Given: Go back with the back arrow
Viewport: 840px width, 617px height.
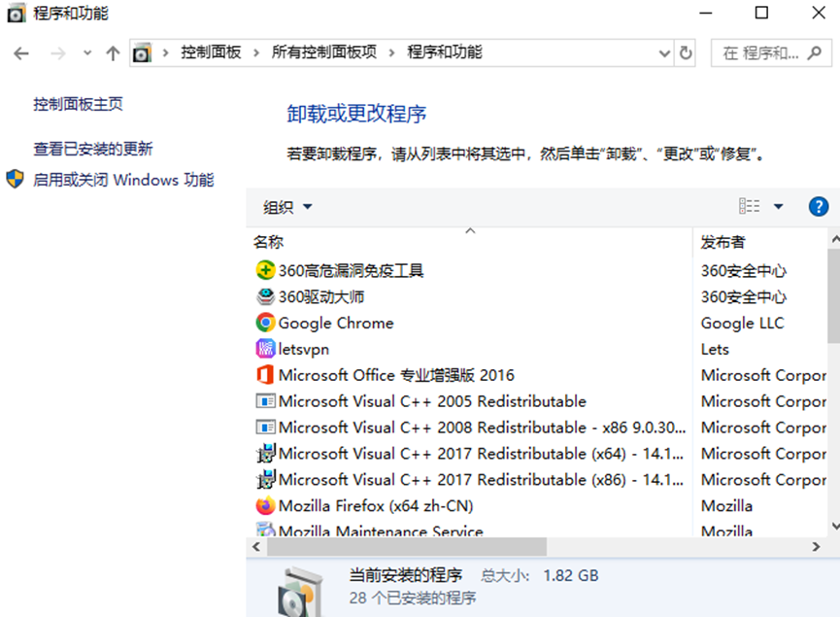Looking at the screenshot, I should [21, 53].
